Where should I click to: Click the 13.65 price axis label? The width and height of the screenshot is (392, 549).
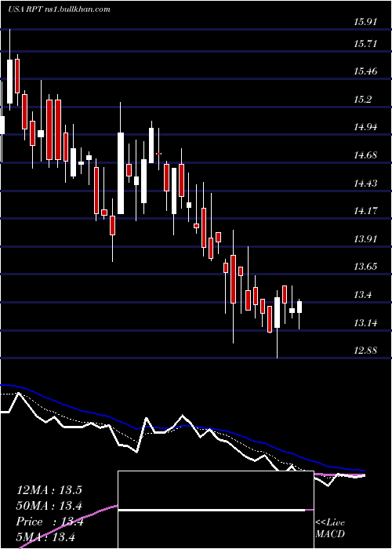coord(365,267)
